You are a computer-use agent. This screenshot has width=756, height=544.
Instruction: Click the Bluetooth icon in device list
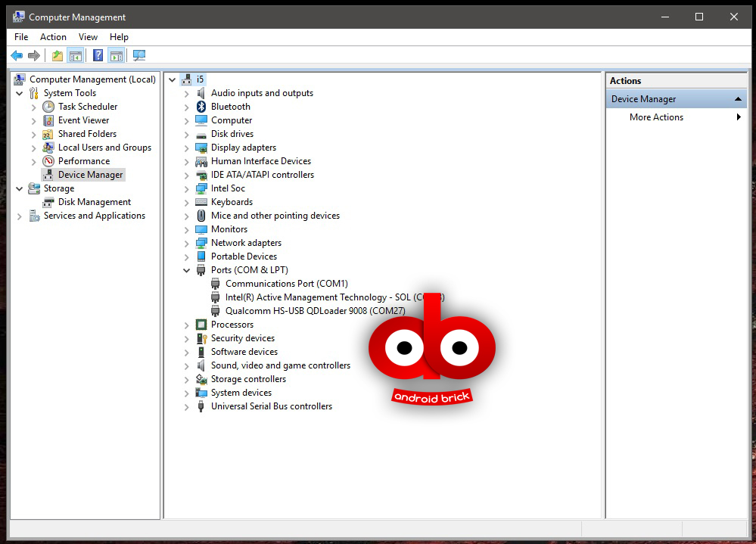(201, 107)
